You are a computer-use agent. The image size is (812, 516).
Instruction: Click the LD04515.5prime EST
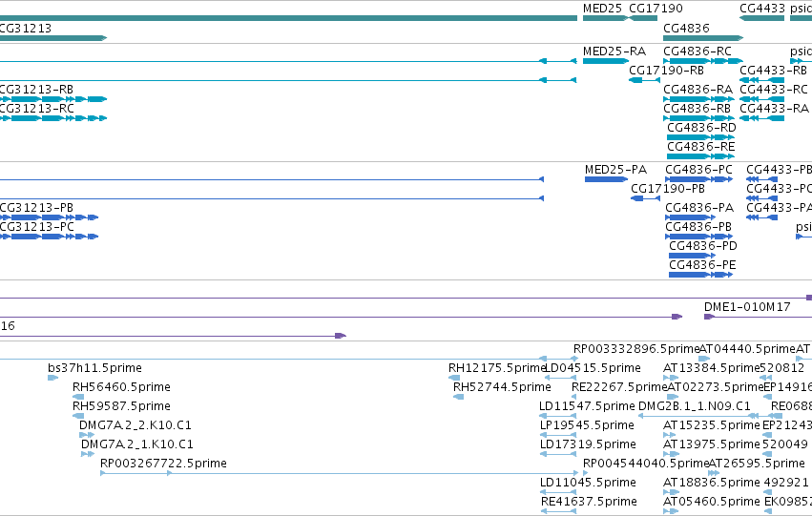pyautogui.click(x=561, y=378)
